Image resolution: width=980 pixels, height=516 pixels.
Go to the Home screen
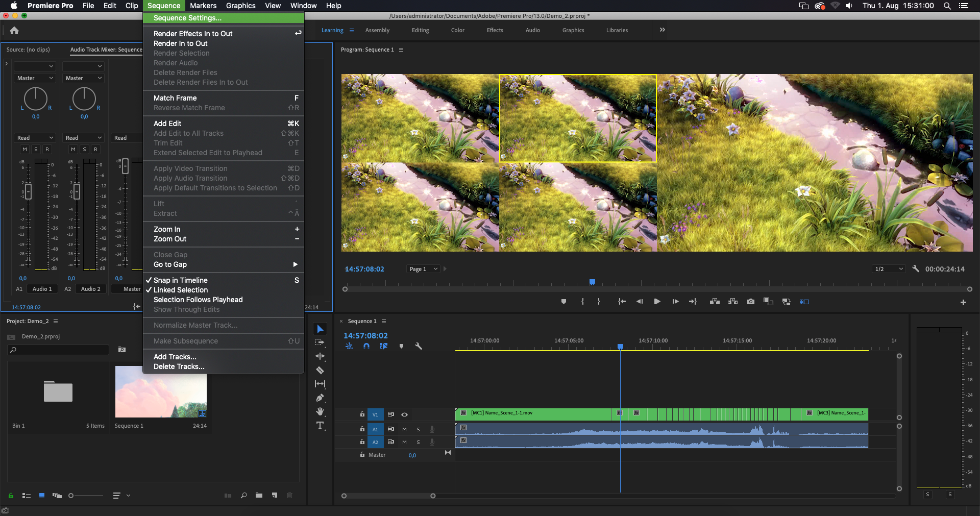(14, 31)
